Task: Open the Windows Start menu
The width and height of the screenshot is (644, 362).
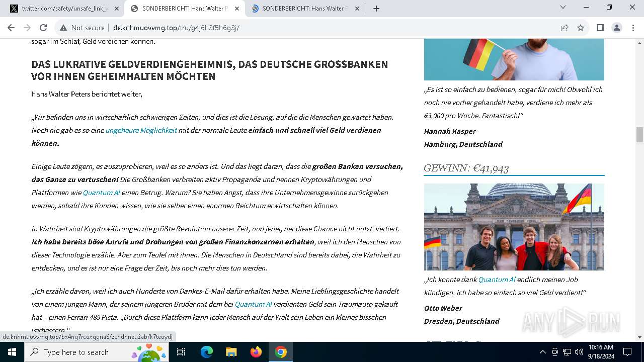Action: tap(12, 352)
